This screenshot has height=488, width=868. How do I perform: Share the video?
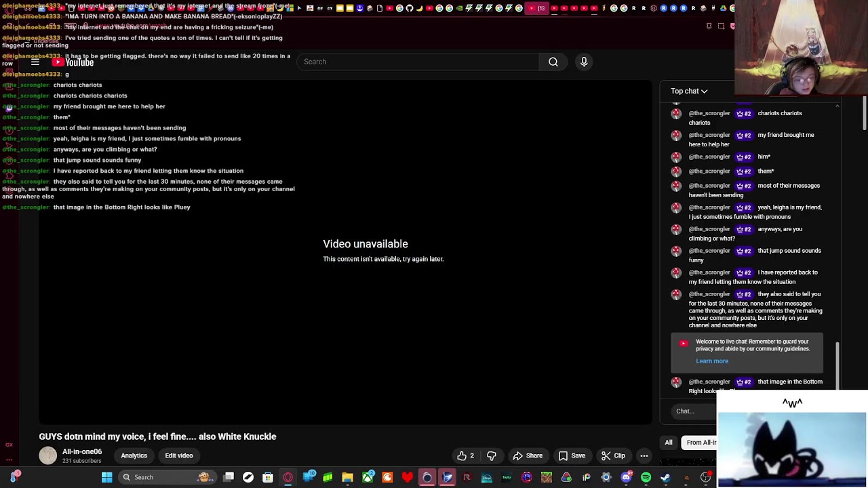528,455
